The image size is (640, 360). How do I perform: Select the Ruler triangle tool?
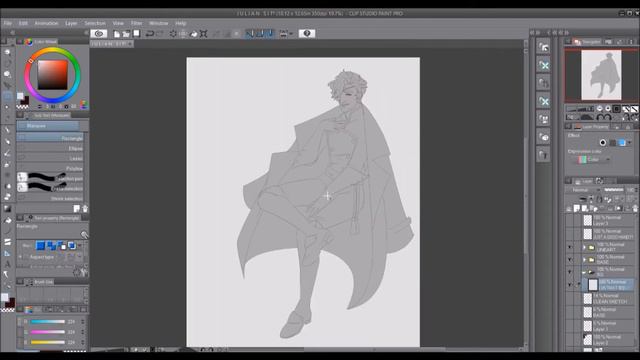7,253
